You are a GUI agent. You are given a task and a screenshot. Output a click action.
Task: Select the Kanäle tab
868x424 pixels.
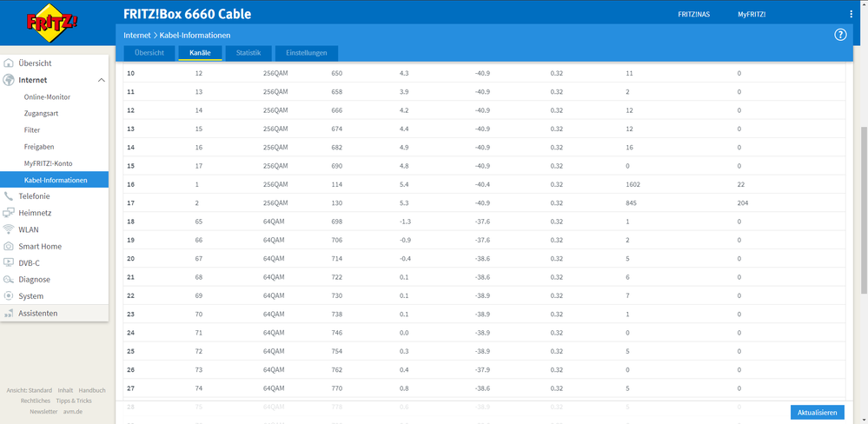pyautogui.click(x=200, y=53)
